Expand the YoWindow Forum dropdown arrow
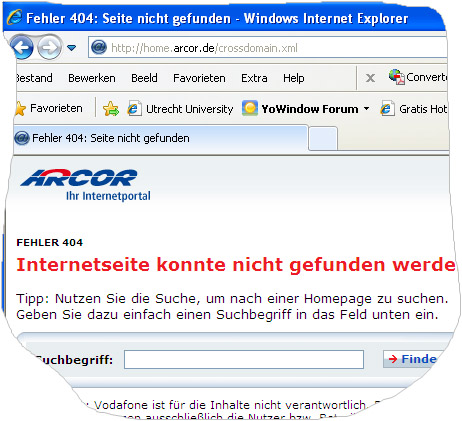 coord(366,109)
